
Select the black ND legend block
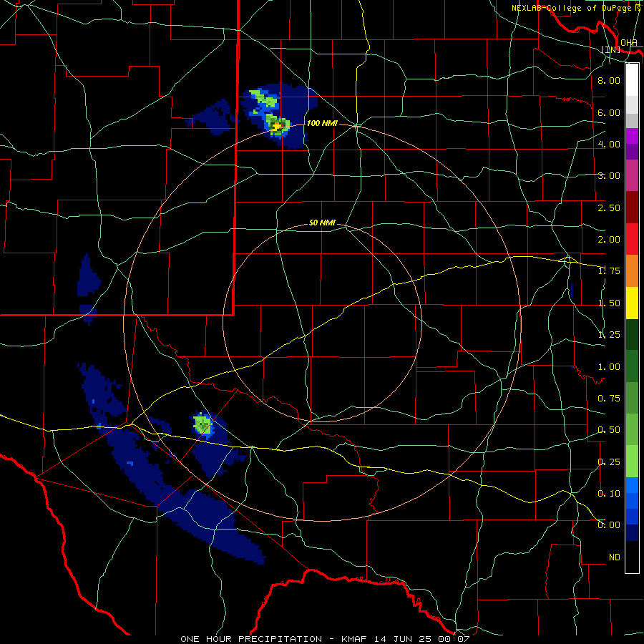(632, 557)
